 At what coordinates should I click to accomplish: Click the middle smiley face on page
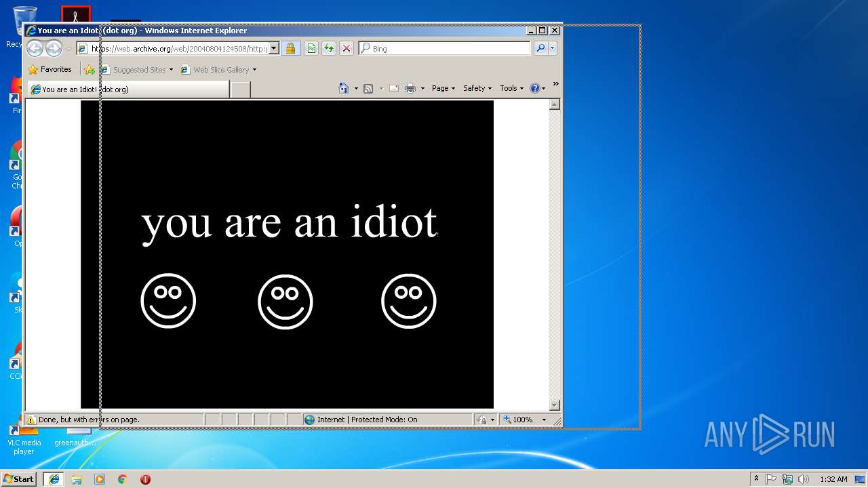pyautogui.click(x=285, y=302)
